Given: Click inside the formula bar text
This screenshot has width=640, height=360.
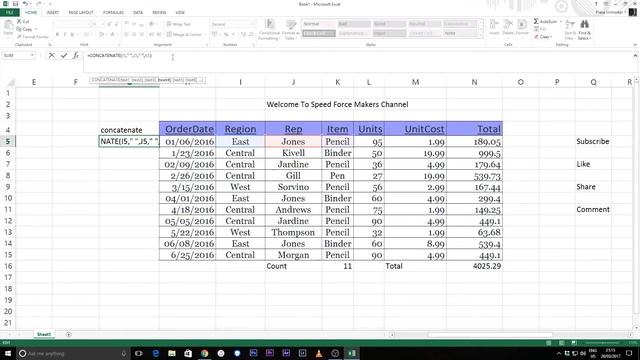Looking at the screenshot, I should pos(119,56).
